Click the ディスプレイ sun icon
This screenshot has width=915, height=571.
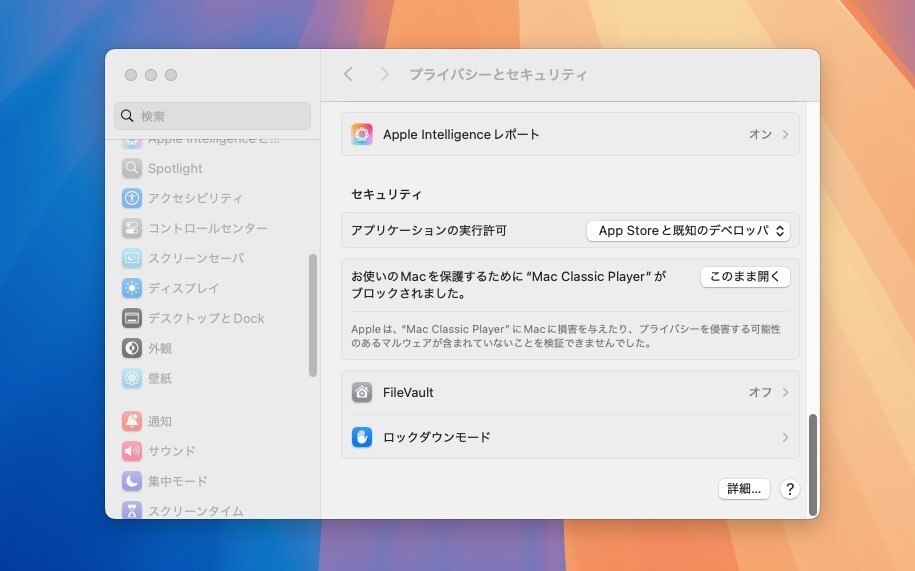[x=132, y=288]
